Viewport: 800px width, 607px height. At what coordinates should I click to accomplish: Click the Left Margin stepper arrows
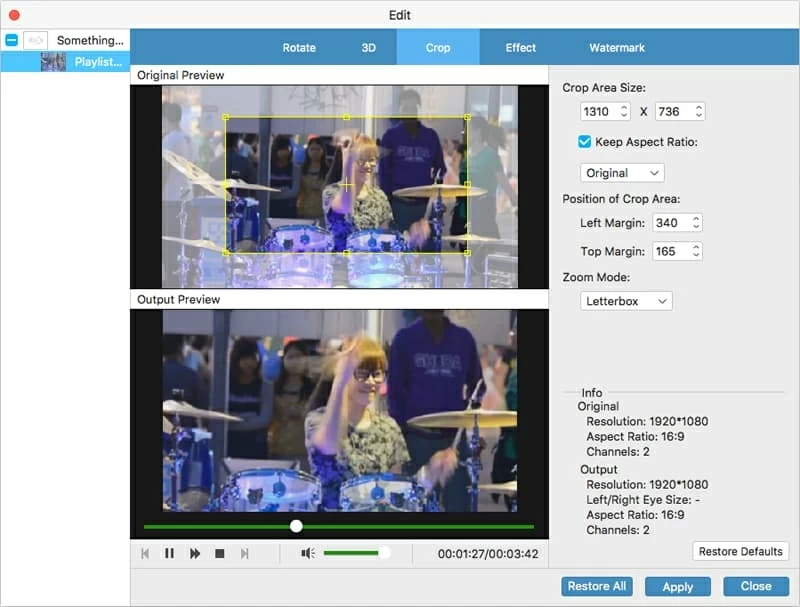tap(696, 223)
